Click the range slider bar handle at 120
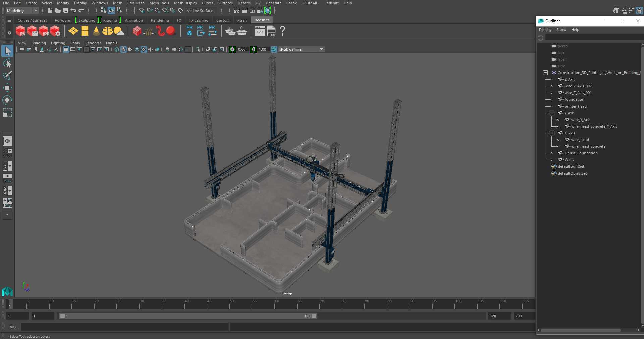Screen dimensions: 644x339 (314, 316)
